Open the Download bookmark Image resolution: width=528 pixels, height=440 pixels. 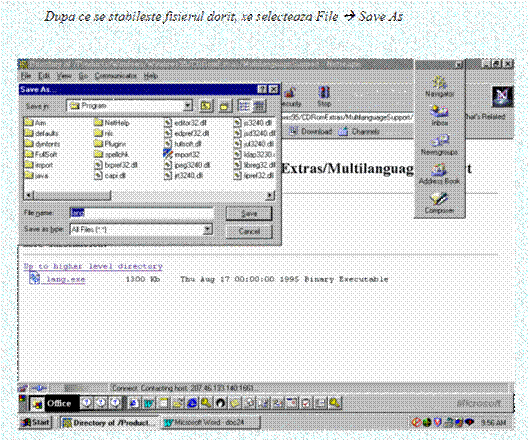pyautogui.click(x=310, y=131)
